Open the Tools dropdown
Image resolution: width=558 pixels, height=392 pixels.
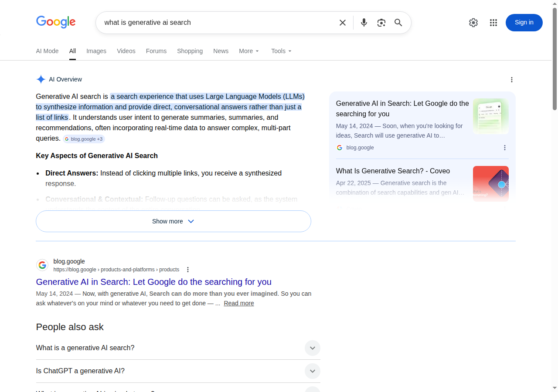click(281, 51)
